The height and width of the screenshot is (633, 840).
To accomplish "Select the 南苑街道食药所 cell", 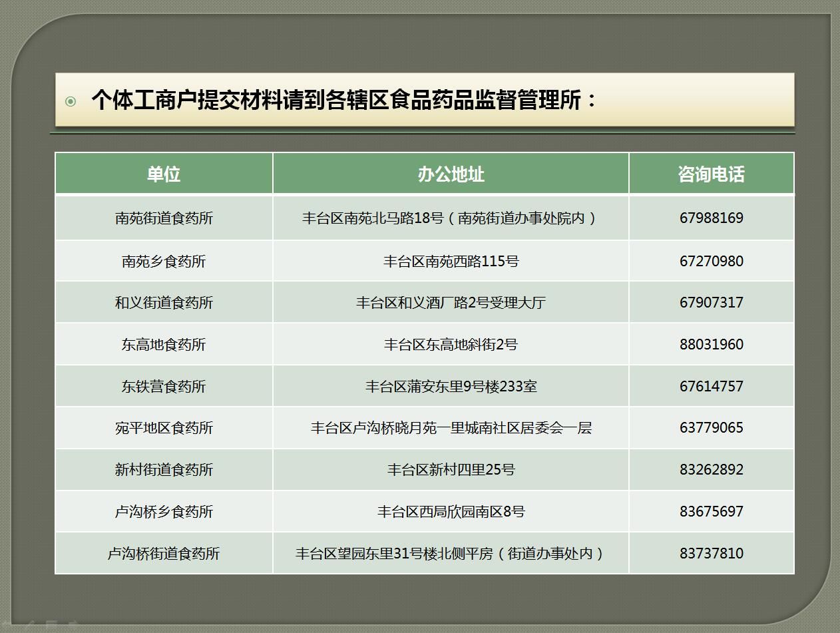I will click(164, 218).
